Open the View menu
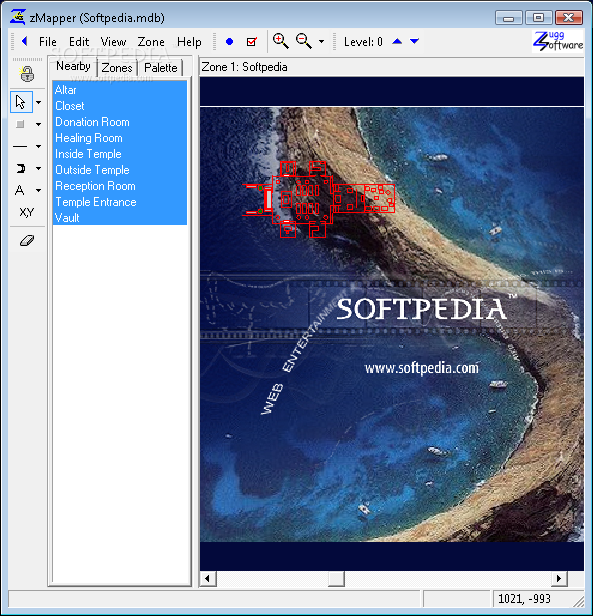This screenshot has height=616, width=593. (113, 42)
